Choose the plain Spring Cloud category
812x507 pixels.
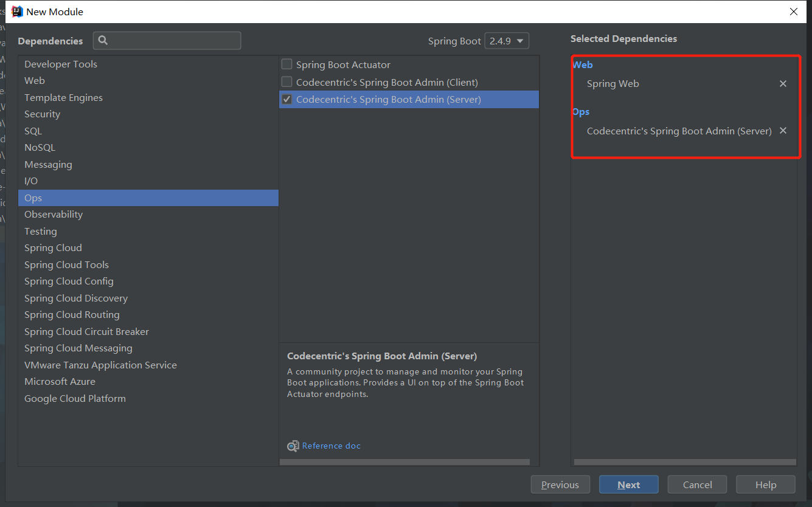(148, 248)
